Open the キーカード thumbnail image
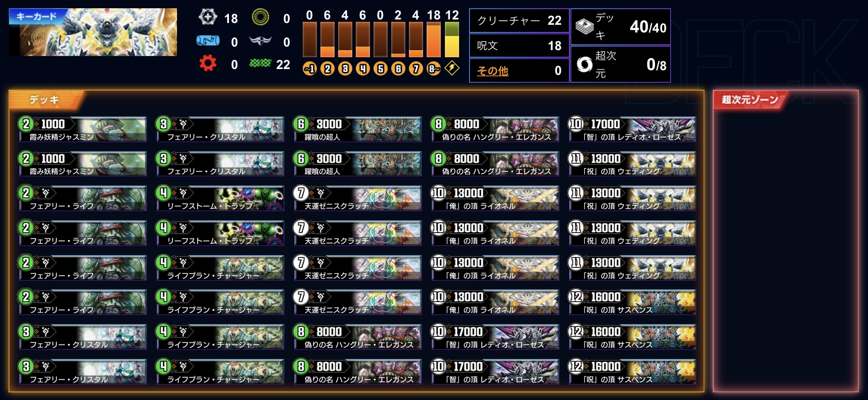The width and height of the screenshot is (868, 400). [93, 32]
